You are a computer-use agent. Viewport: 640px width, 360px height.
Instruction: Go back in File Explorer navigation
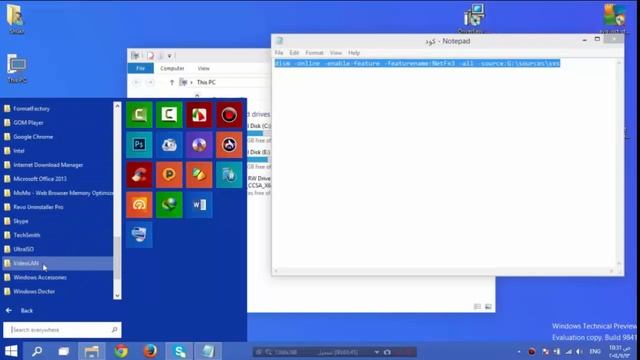pyautogui.click(x=137, y=82)
